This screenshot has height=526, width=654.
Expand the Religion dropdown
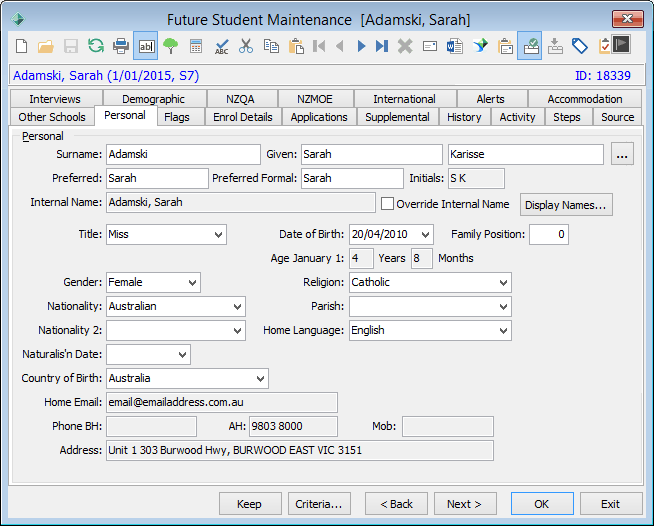pos(503,282)
